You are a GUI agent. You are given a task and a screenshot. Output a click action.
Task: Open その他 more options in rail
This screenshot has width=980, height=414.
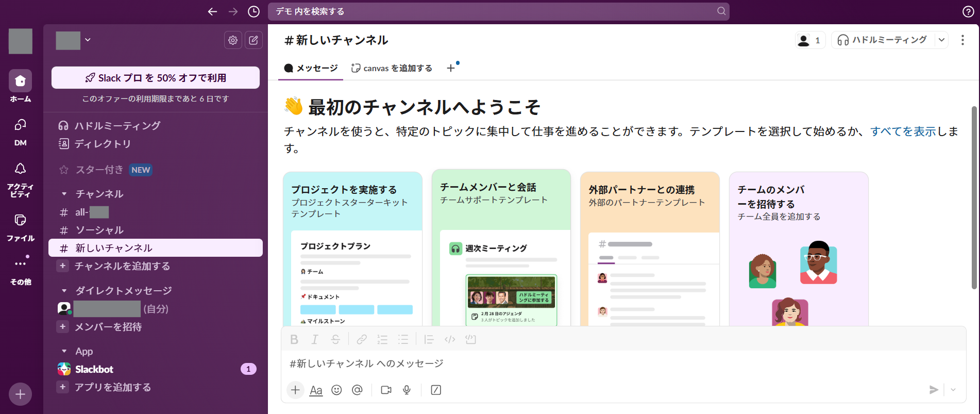(x=20, y=271)
